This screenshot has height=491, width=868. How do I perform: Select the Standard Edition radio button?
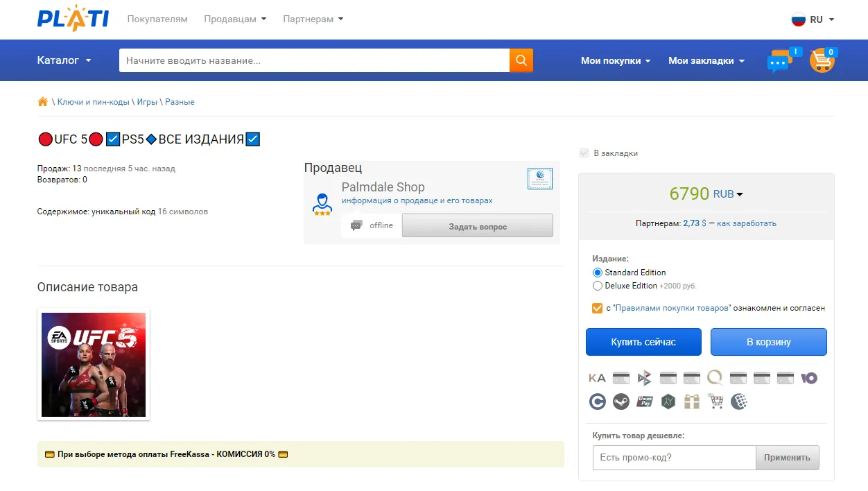pyautogui.click(x=598, y=273)
